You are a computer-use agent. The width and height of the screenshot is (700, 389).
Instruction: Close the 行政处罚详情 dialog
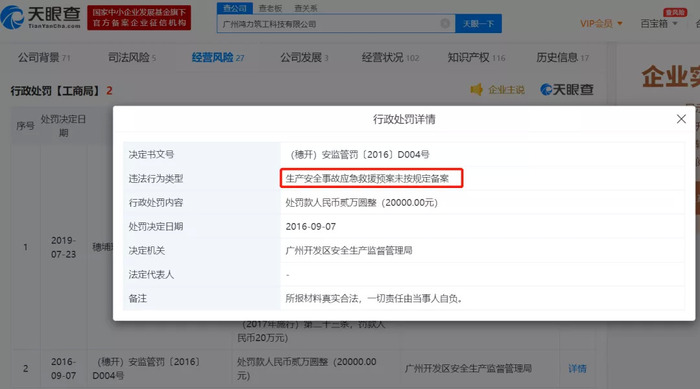(x=681, y=119)
